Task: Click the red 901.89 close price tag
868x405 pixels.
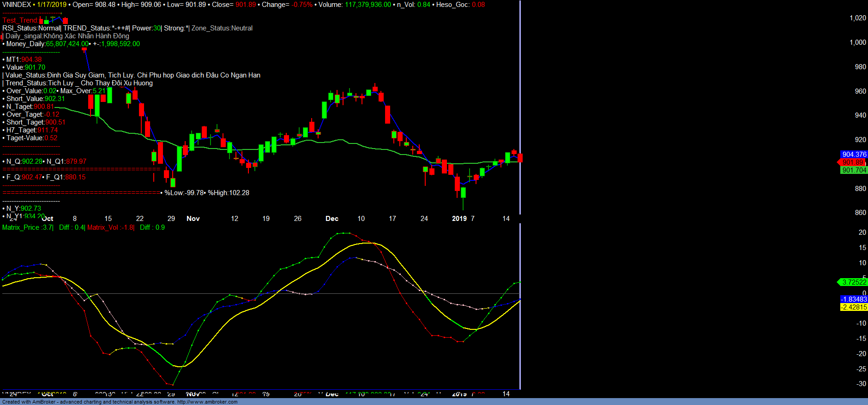Action: (852, 162)
